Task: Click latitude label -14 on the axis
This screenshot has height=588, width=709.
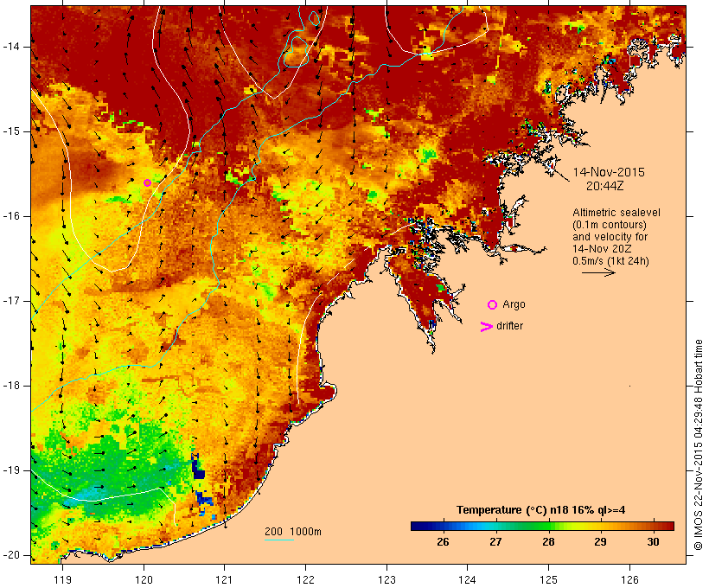Action: coord(10,47)
